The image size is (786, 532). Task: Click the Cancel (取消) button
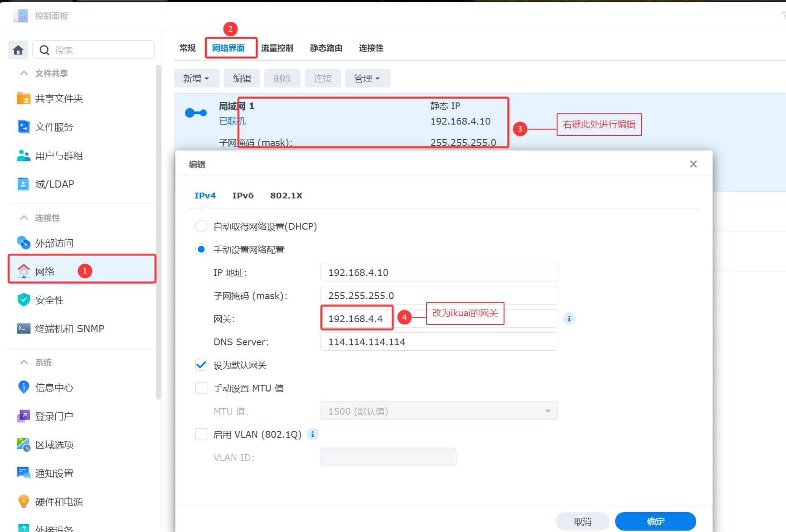click(x=582, y=521)
